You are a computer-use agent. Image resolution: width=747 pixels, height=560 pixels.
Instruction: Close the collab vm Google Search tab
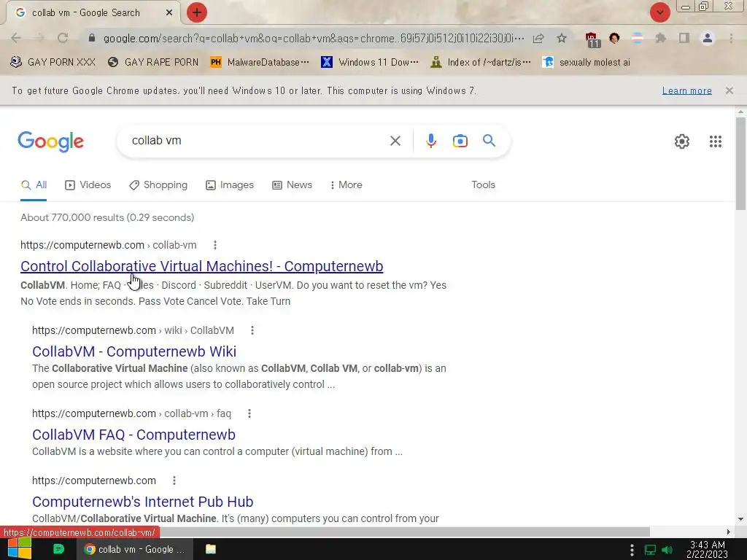click(169, 12)
